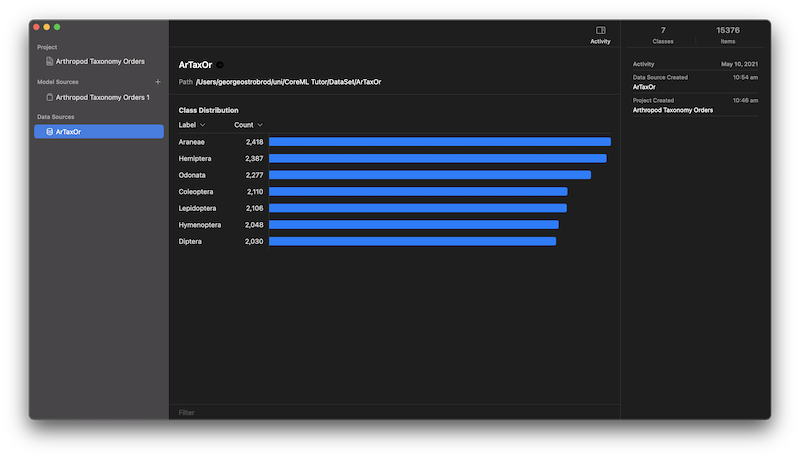Click the green full-screen window button
800x458 pixels.
click(57, 27)
